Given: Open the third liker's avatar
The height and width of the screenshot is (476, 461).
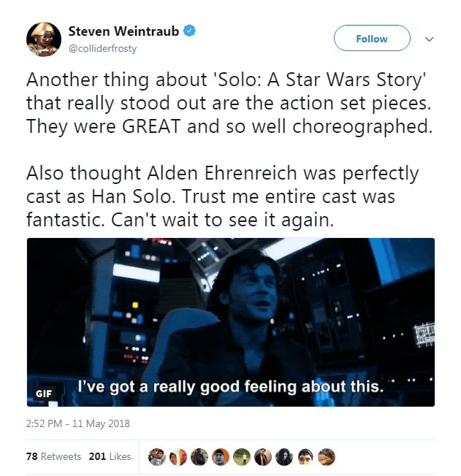Looking at the screenshot, I should (199, 457).
